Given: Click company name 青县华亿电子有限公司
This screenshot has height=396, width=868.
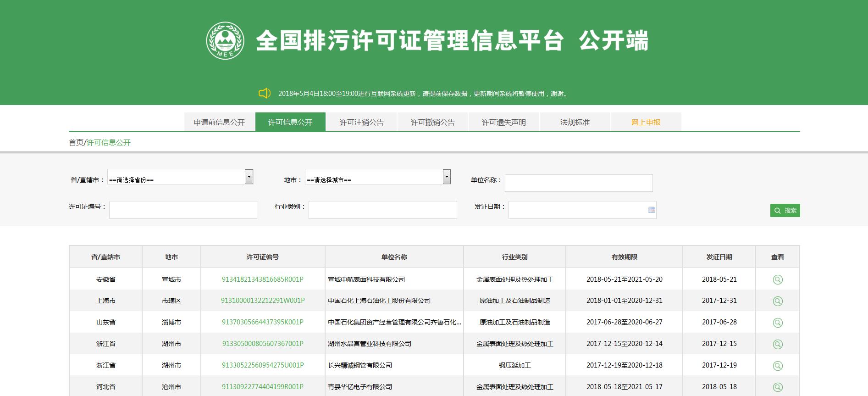Looking at the screenshot, I should [360, 387].
